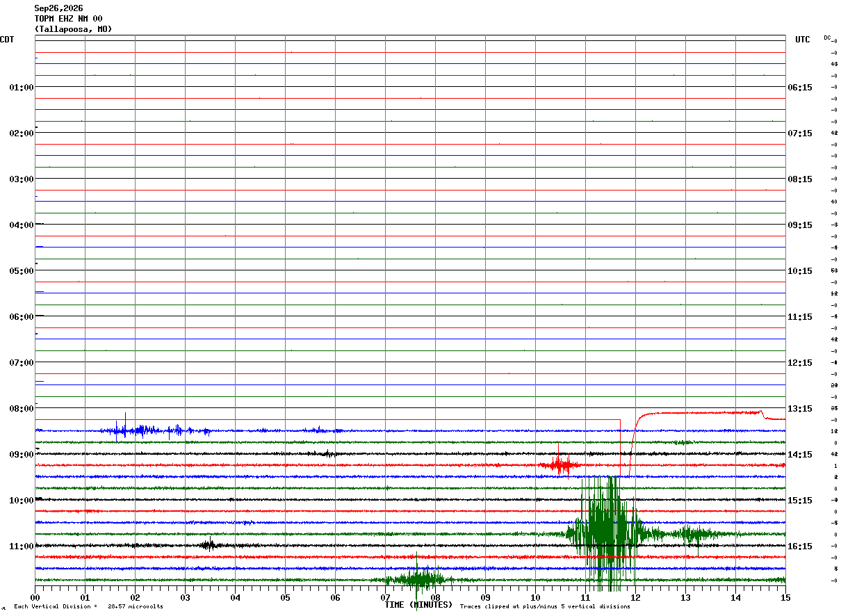Click the Sep26,2026 date header
841x616 pixels.
click(58, 8)
